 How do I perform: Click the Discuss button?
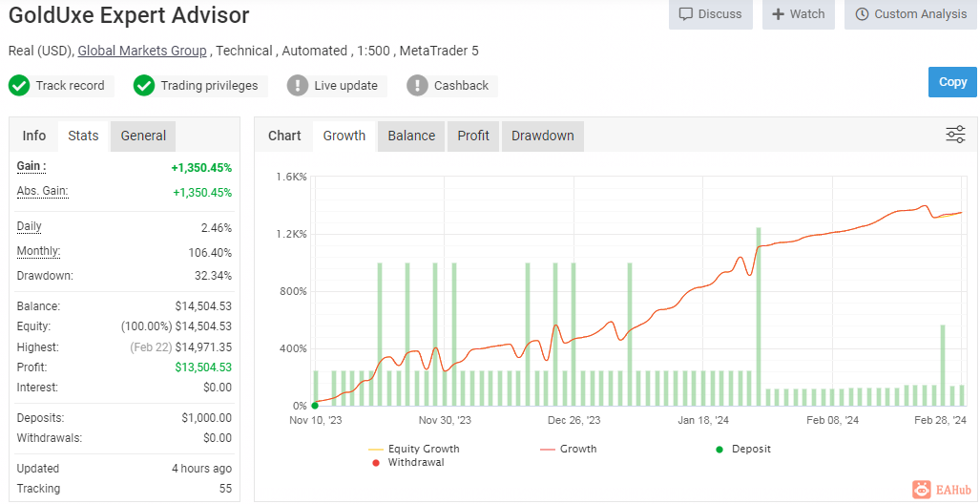pos(711,13)
